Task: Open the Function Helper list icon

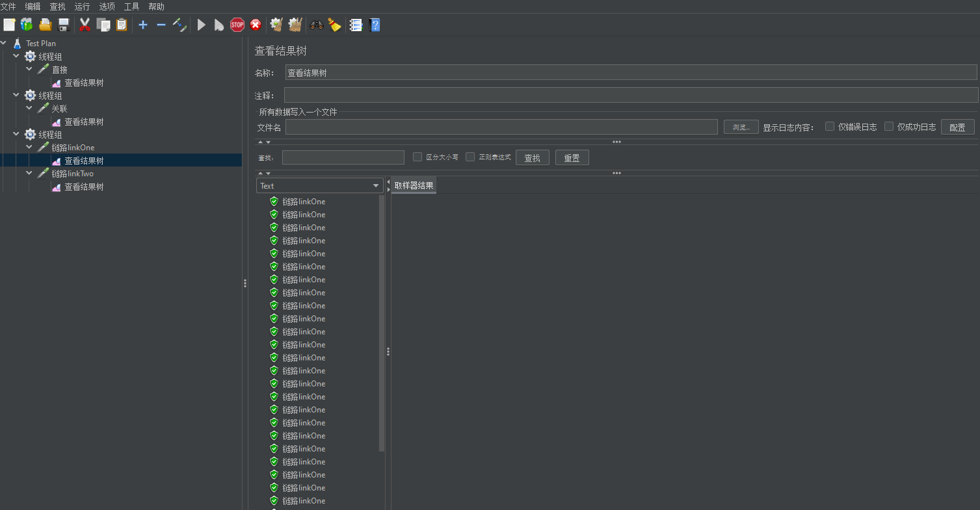Action: [x=356, y=25]
